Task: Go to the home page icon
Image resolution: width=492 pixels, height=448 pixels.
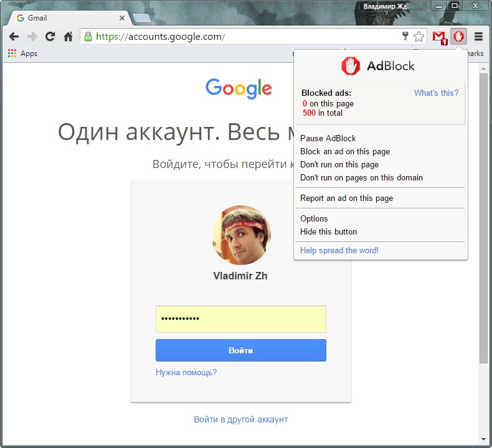Action: coord(68,37)
